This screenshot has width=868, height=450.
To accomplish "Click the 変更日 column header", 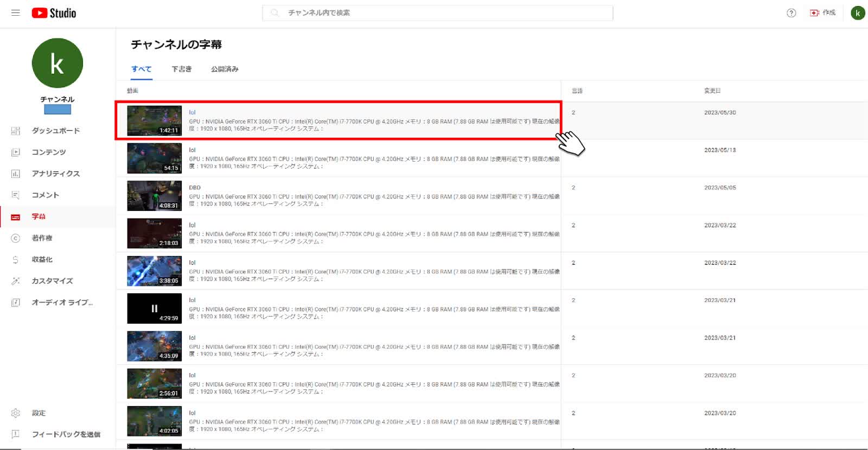I will click(x=712, y=91).
